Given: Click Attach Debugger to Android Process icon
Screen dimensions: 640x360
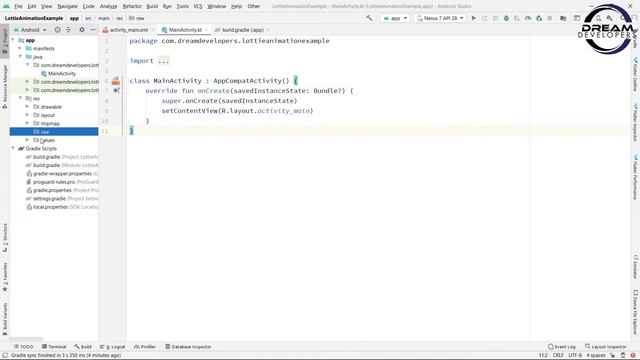Looking at the screenshot, I should 539,18.
